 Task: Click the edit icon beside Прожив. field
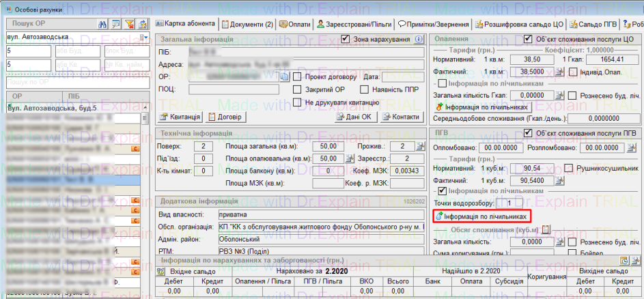(420, 146)
